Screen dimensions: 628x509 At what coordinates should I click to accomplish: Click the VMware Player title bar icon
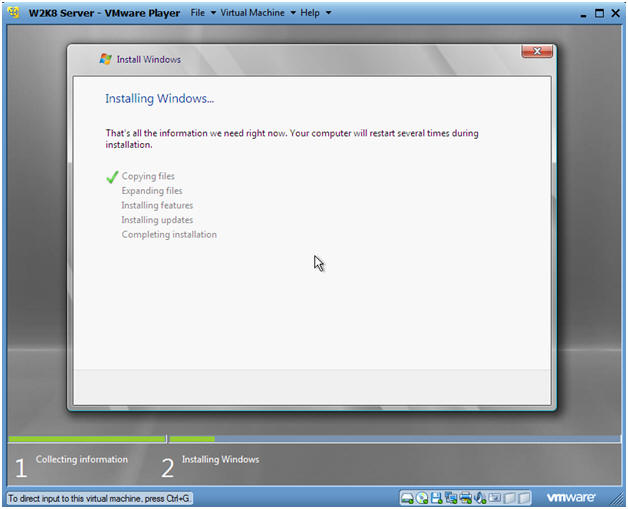[x=14, y=12]
